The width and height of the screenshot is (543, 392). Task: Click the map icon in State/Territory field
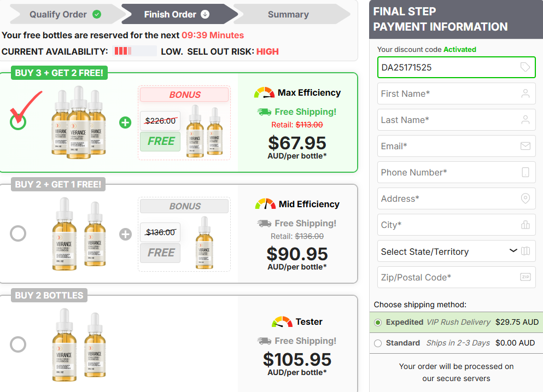coord(526,251)
